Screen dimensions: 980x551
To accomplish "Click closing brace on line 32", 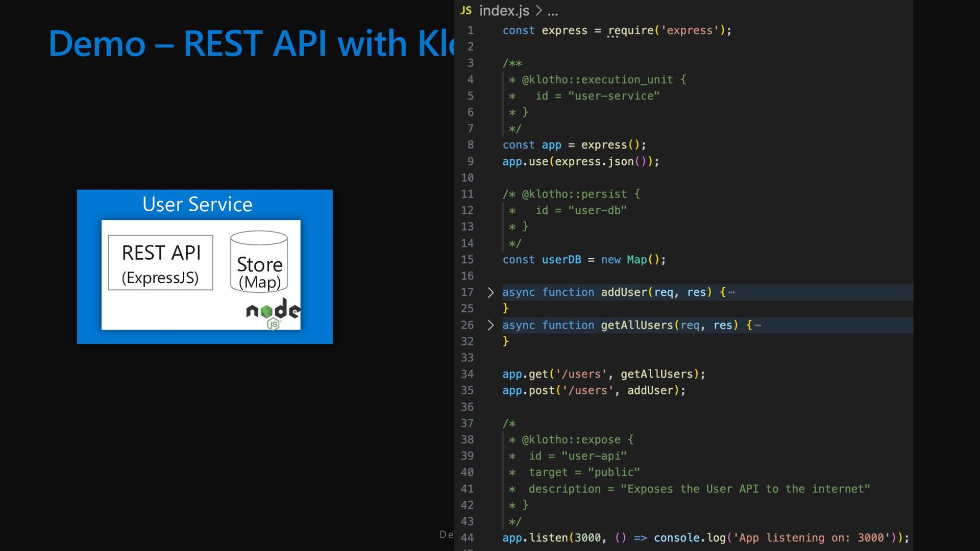I will coord(505,341).
